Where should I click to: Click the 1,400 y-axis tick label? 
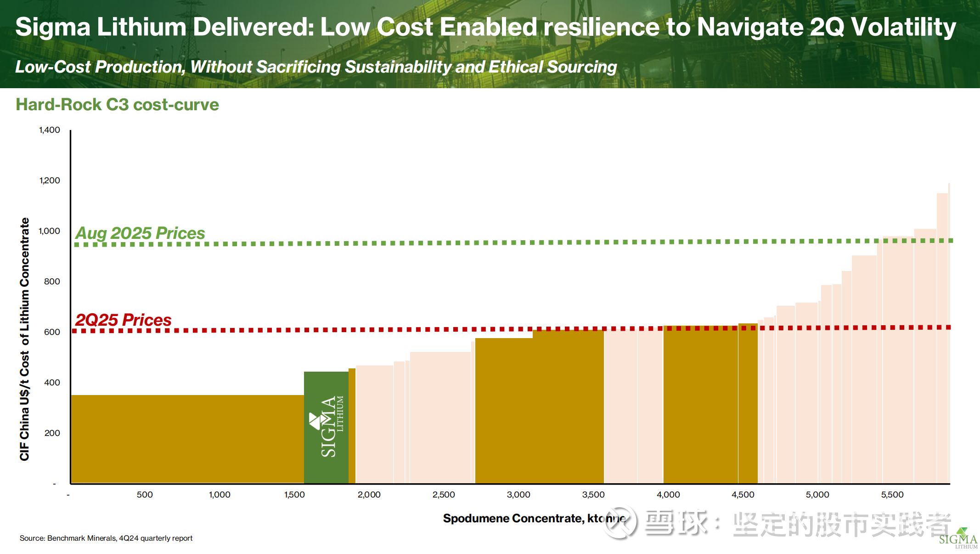point(50,130)
